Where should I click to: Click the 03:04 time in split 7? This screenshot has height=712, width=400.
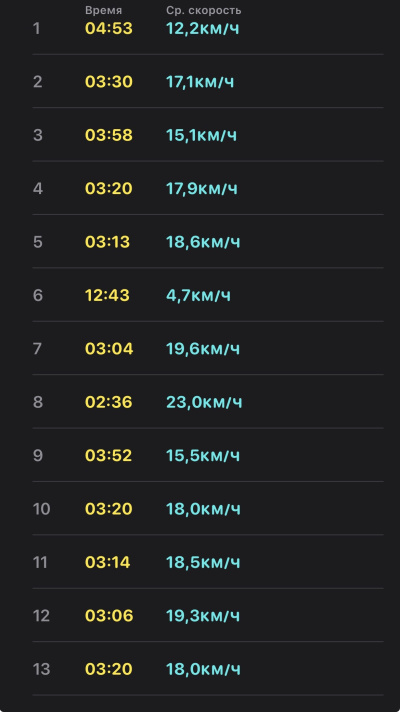click(x=109, y=349)
